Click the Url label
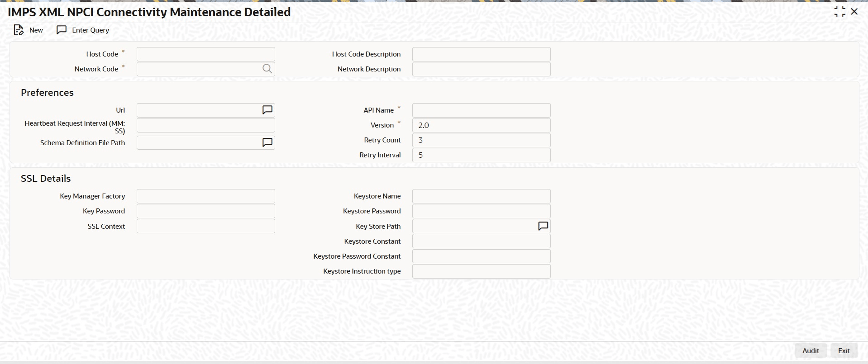 (x=120, y=110)
